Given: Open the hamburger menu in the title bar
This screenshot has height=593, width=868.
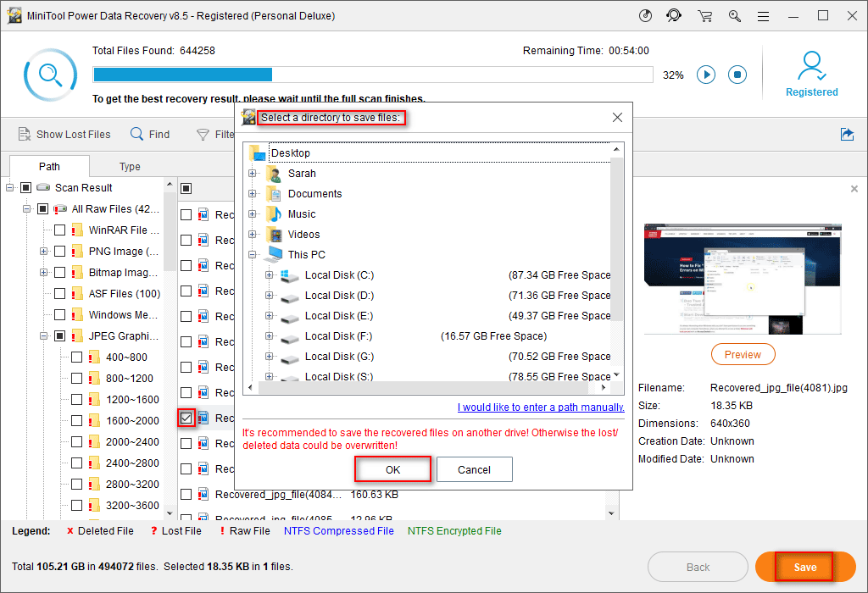Looking at the screenshot, I should [764, 15].
